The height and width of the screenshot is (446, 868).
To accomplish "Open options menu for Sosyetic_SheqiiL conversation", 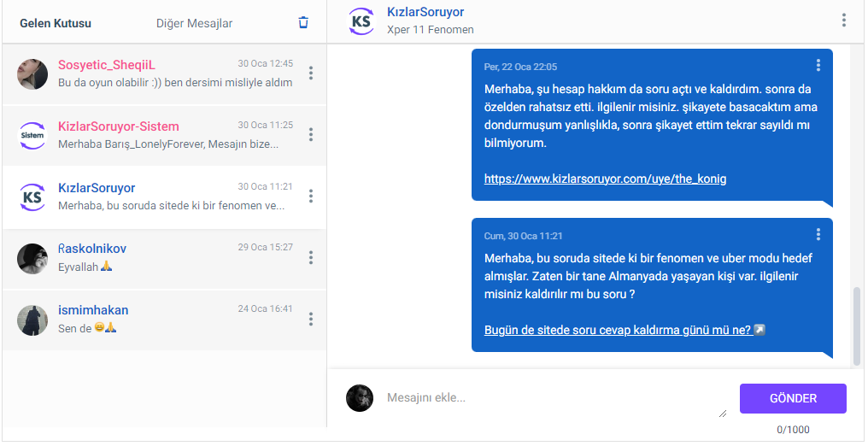I will 311,73.
